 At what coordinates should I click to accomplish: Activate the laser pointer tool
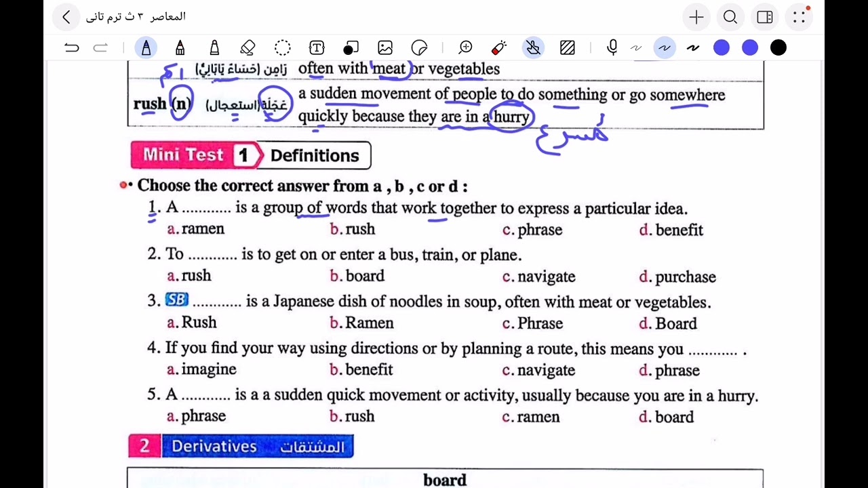499,47
